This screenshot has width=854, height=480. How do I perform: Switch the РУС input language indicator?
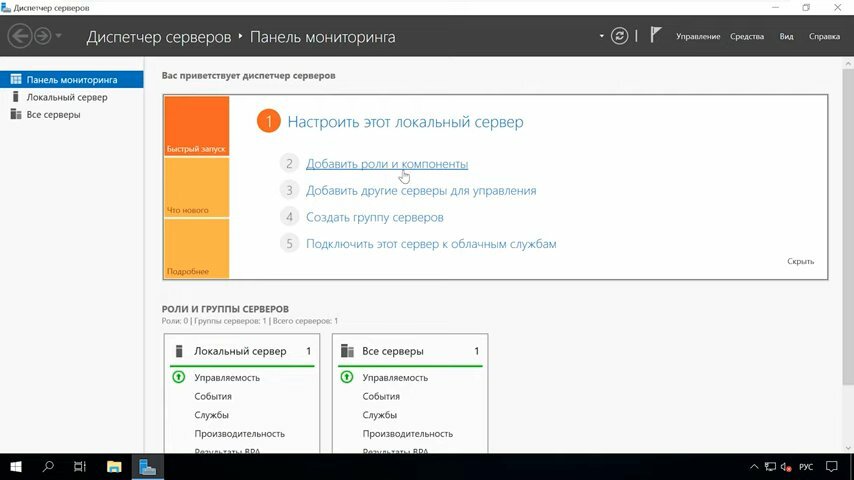(x=806, y=467)
